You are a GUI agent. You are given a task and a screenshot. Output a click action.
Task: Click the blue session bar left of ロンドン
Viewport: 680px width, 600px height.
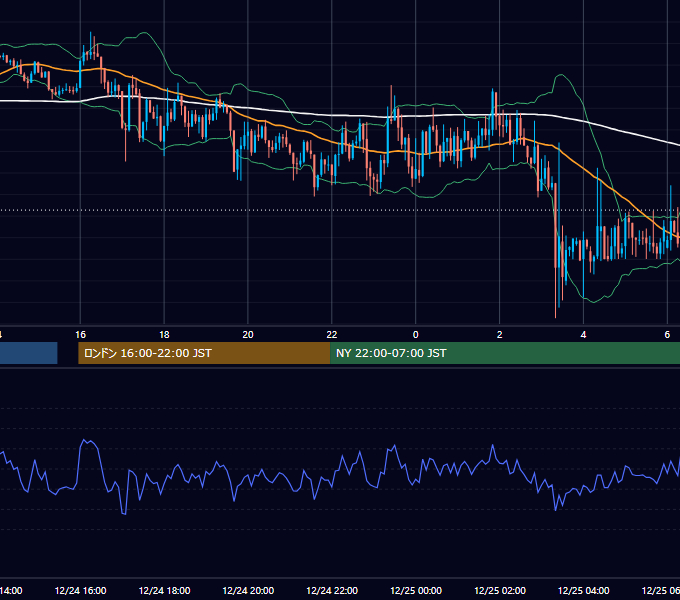(29, 353)
